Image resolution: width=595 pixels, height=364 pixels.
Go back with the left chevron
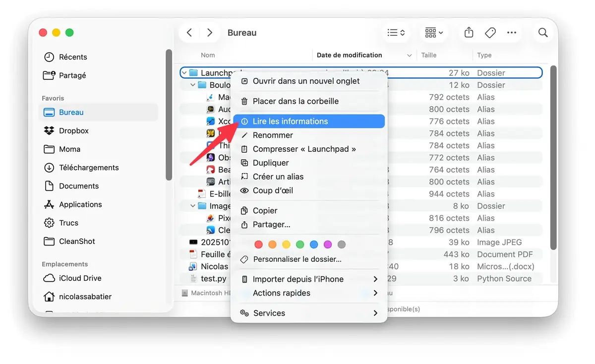click(189, 33)
